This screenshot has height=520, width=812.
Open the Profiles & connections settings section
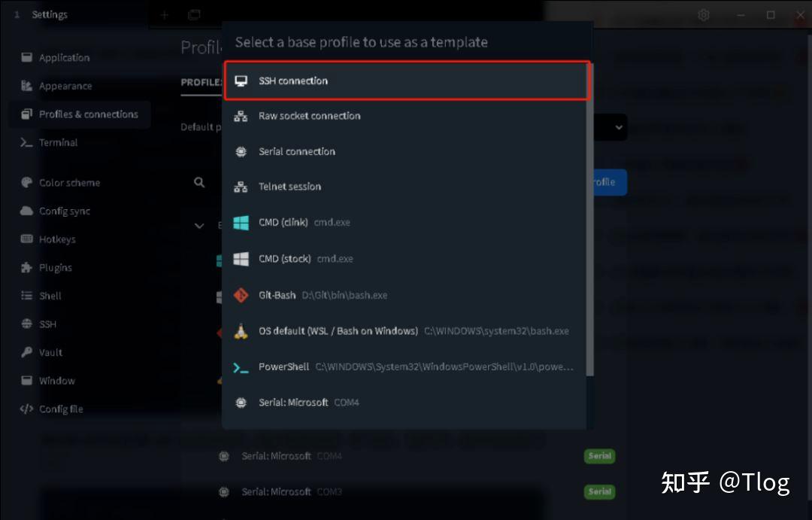coord(80,114)
